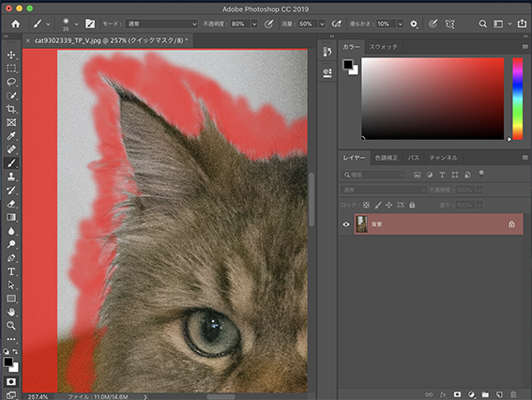Click the Home button in options bar
The image size is (532, 400).
[16, 23]
